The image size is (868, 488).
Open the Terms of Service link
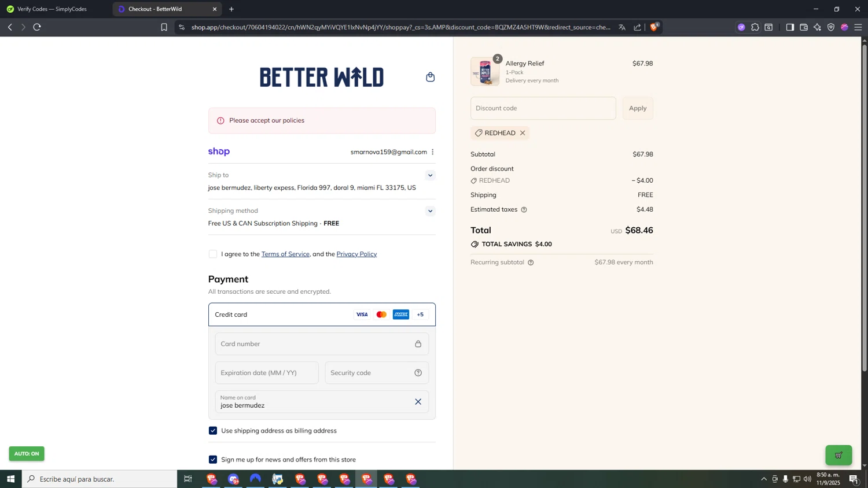(285, 254)
